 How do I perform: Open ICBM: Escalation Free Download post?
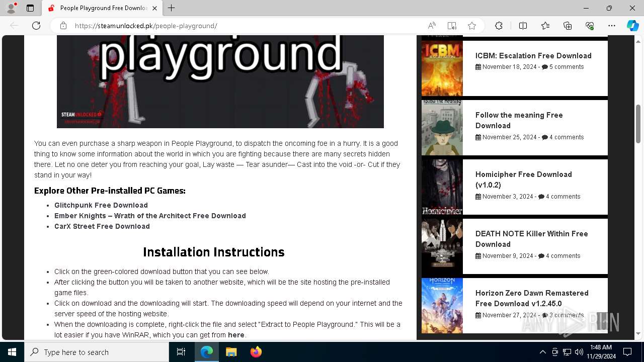pyautogui.click(x=533, y=56)
